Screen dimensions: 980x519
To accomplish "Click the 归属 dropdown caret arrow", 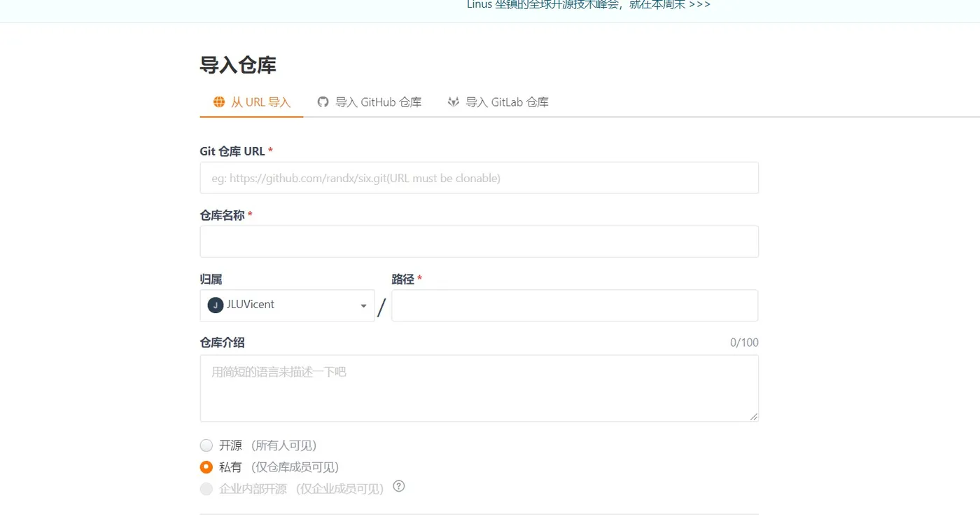I will [x=363, y=306].
